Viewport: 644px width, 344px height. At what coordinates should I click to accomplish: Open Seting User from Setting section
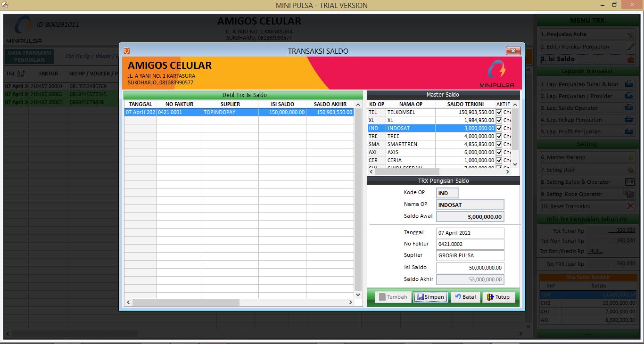pyautogui.click(x=587, y=170)
